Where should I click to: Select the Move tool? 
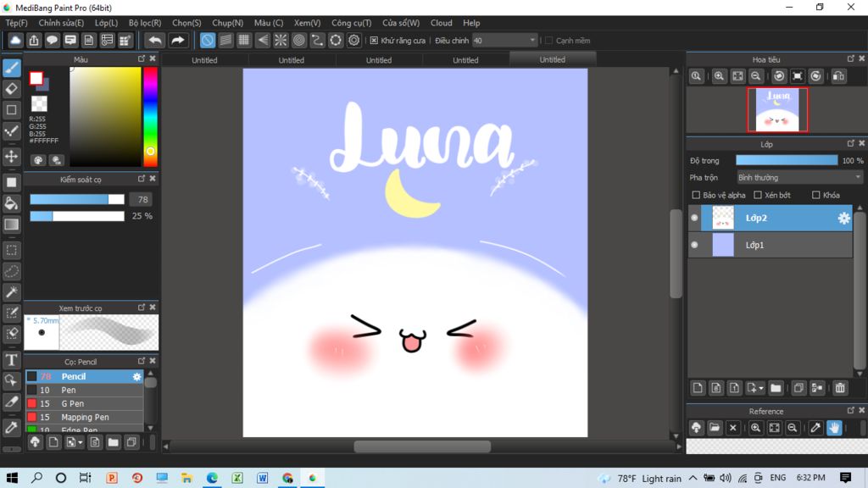click(x=12, y=157)
